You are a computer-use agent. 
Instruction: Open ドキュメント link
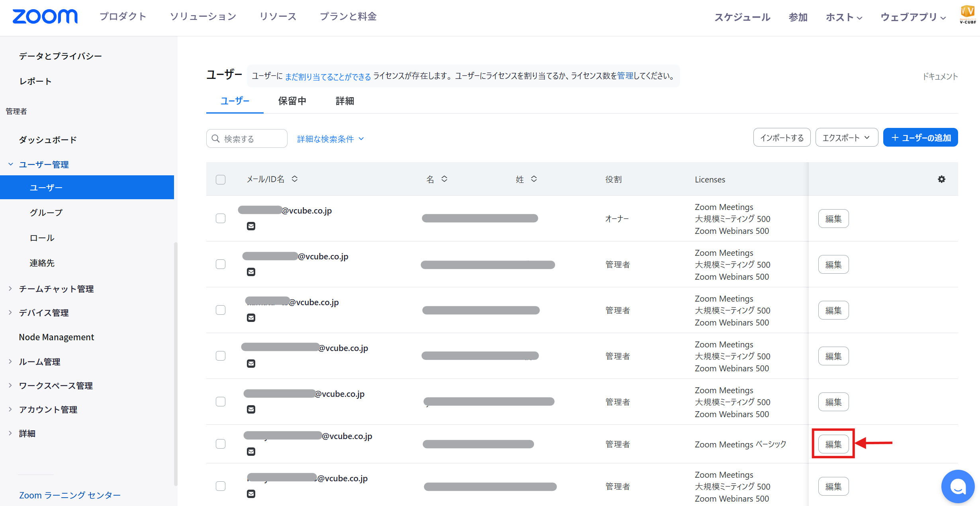coord(940,76)
